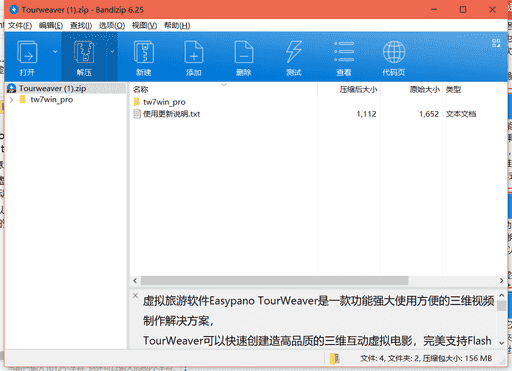Minimize the Bandizip window

(434, 9)
